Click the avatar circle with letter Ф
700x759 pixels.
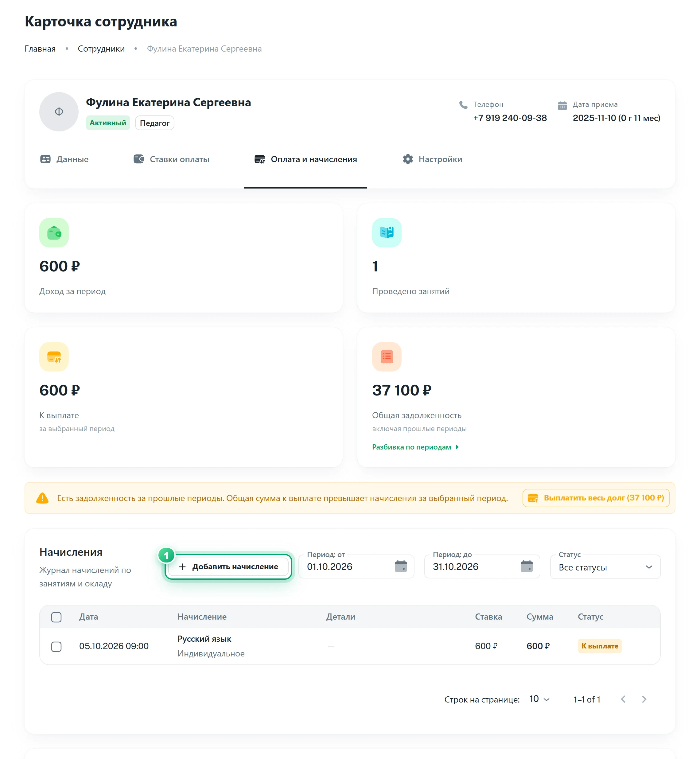59,112
